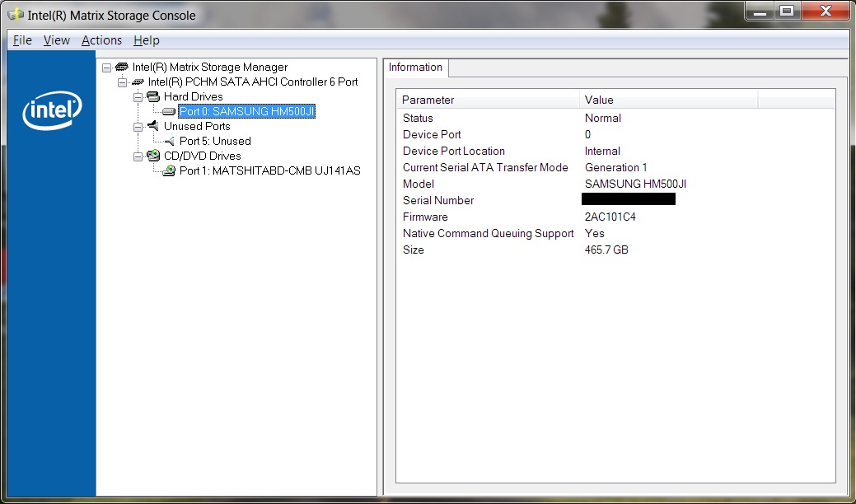Click Native Command Queuing Support parameter
The image size is (856, 504).
point(488,233)
